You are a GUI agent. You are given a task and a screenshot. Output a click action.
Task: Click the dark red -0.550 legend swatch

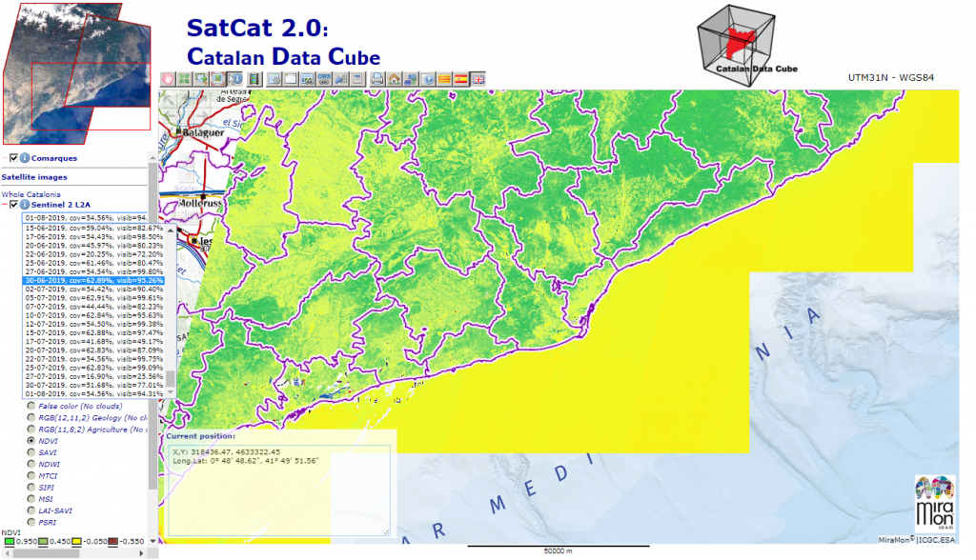[x=112, y=541]
